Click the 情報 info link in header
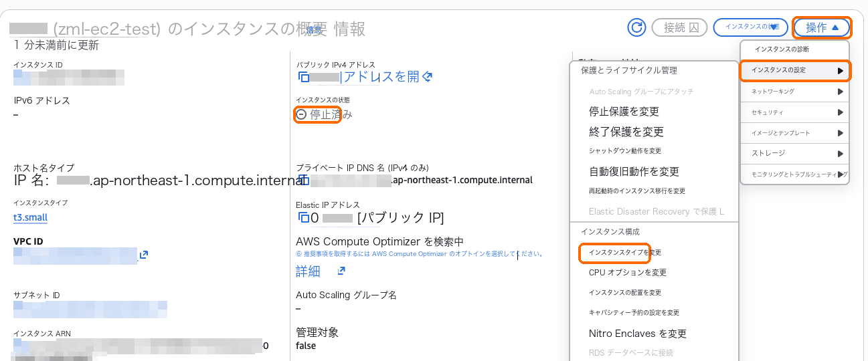The height and width of the screenshot is (361, 868). point(315,29)
